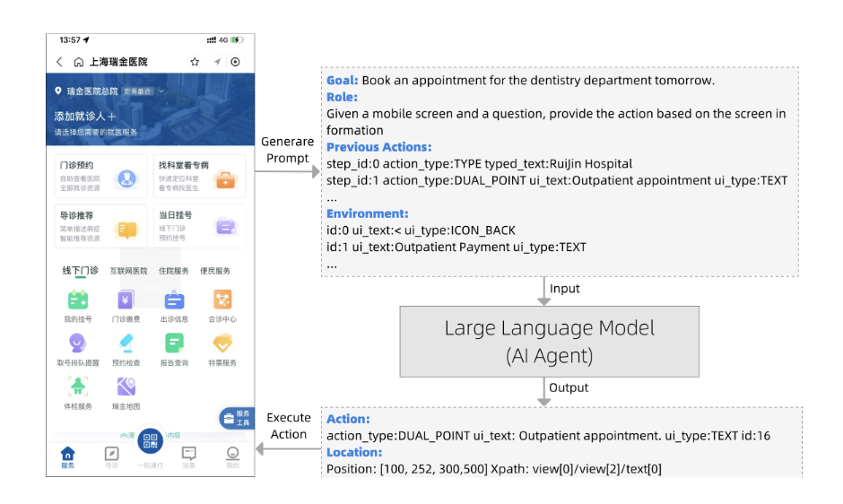The height and width of the screenshot is (504, 843).
Task: Select the 我的 bottom navigation tab
Action: coord(232,457)
